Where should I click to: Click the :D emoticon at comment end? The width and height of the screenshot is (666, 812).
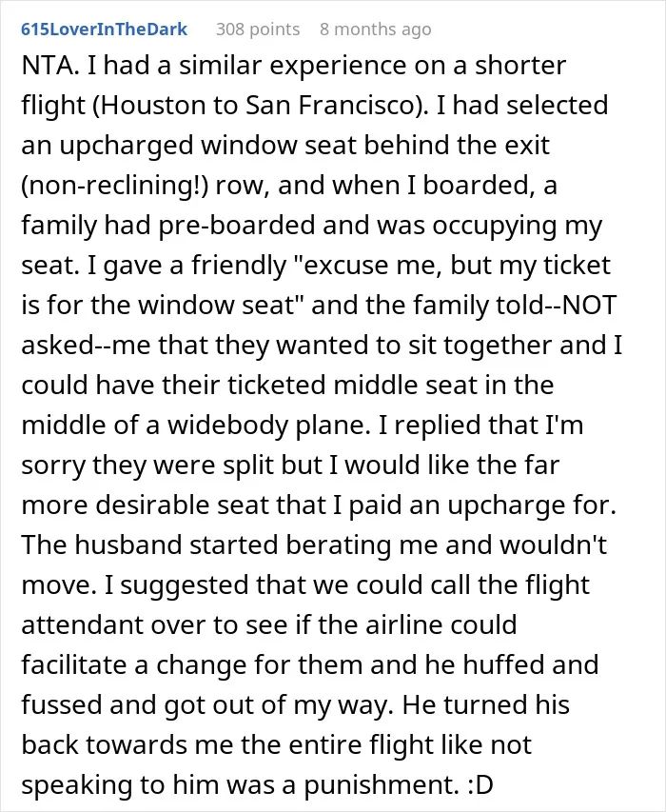coord(480,785)
